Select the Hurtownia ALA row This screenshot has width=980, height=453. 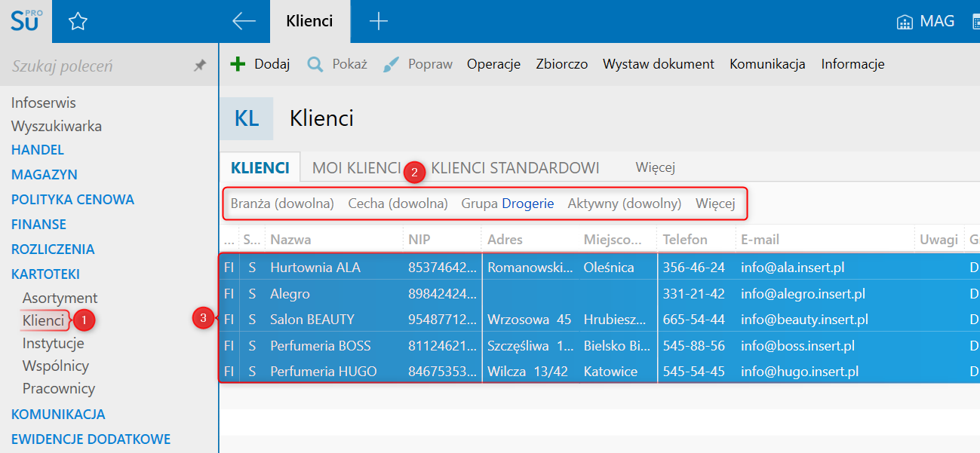600,268
